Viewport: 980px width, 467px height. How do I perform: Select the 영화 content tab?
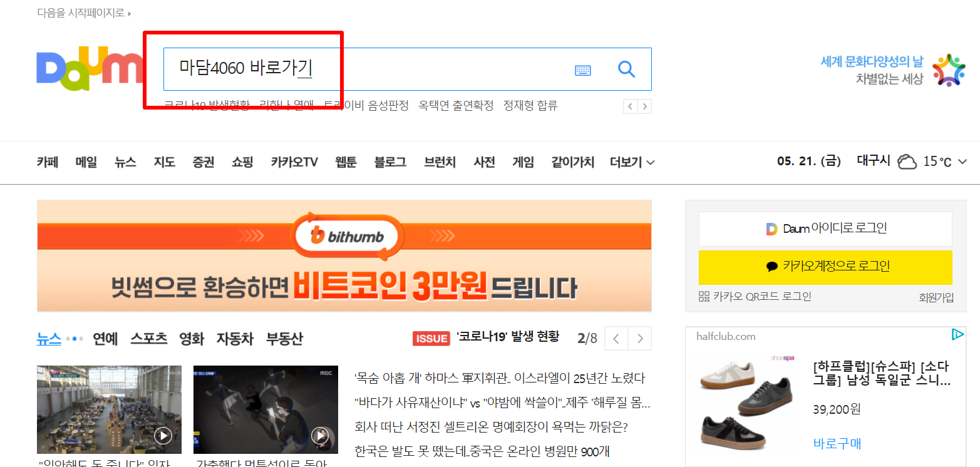192,339
